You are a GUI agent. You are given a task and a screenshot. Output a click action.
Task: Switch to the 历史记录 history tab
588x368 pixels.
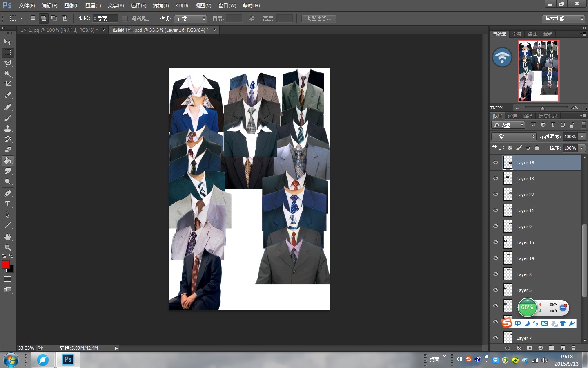[x=548, y=116]
